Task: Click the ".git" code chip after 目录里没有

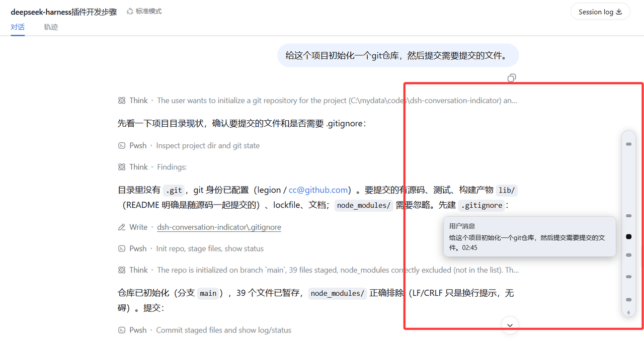Action: pyautogui.click(x=174, y=190)
